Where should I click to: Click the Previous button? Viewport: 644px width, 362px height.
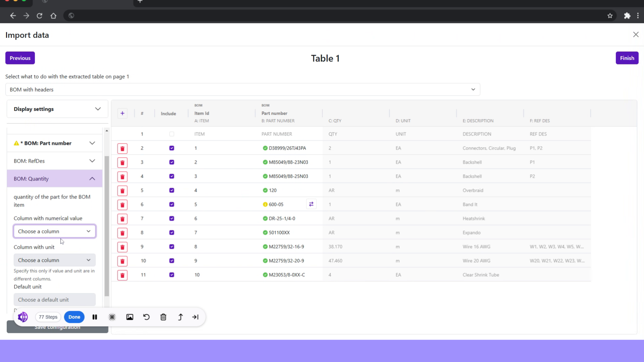(20, 58)
